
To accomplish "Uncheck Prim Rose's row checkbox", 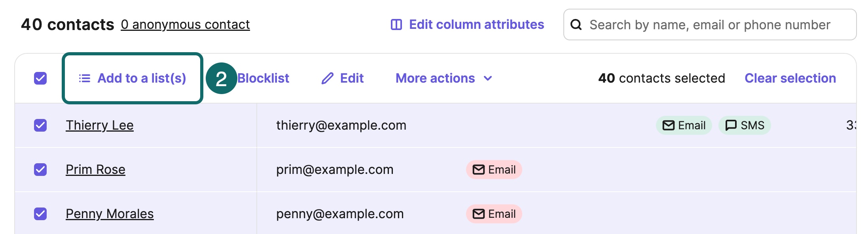I will coord(40,170).
